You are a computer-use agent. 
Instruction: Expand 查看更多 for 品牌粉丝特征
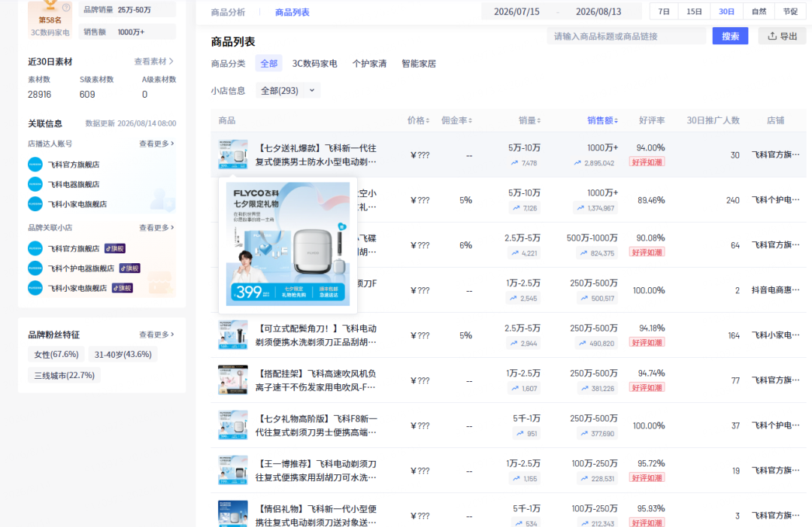coord(156,335)
